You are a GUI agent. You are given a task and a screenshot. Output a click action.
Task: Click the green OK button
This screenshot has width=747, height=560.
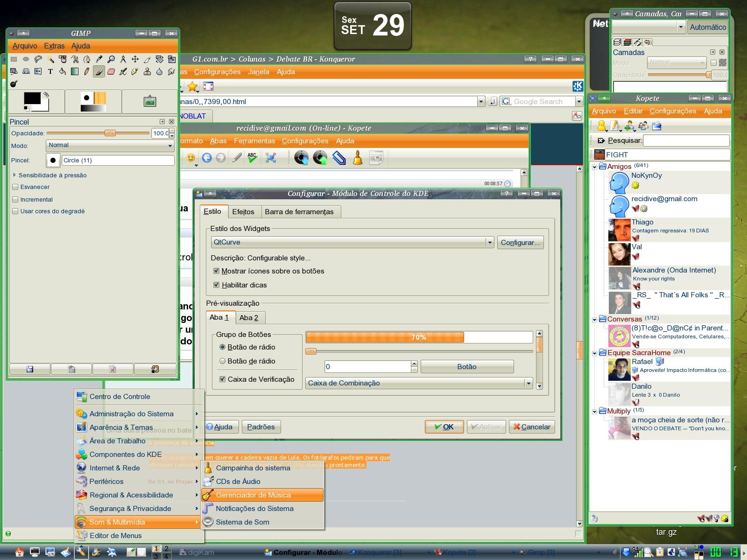pyautogui.click(x=444, y=427)
